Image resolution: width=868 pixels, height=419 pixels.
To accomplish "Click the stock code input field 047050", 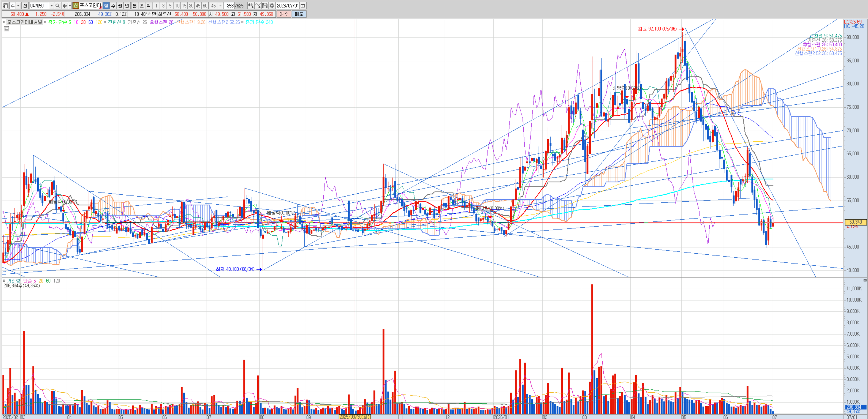I will click(39, 6).
